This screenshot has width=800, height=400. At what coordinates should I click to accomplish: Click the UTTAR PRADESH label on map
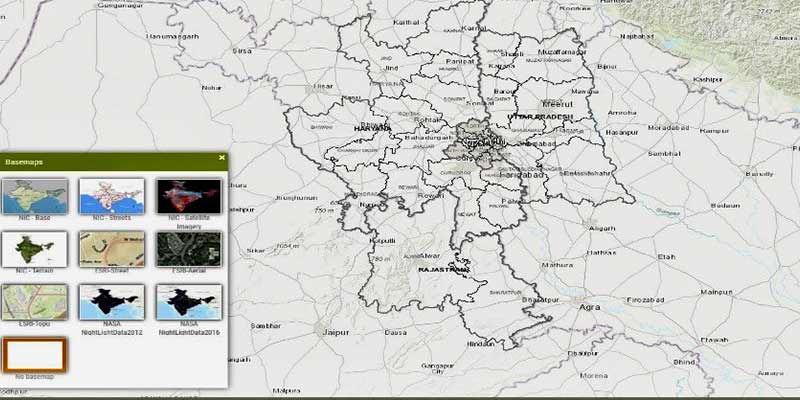(544, 117)
